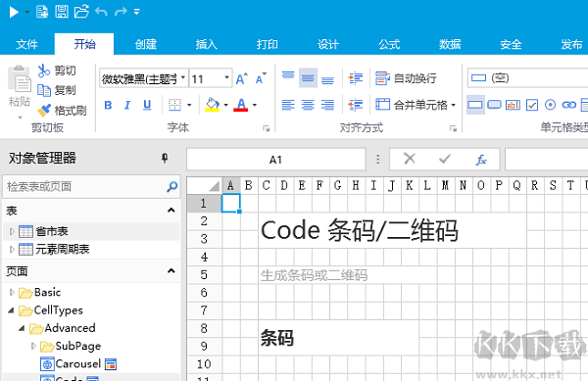
Task: Toggle 自动换行 wrap text
Action: (x=406, y=78)
